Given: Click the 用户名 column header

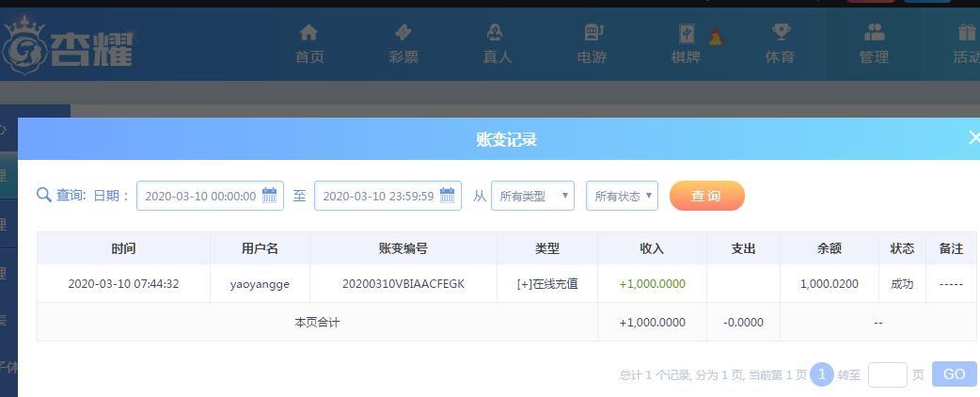Looking at the screenshot, I should (260, 248).
